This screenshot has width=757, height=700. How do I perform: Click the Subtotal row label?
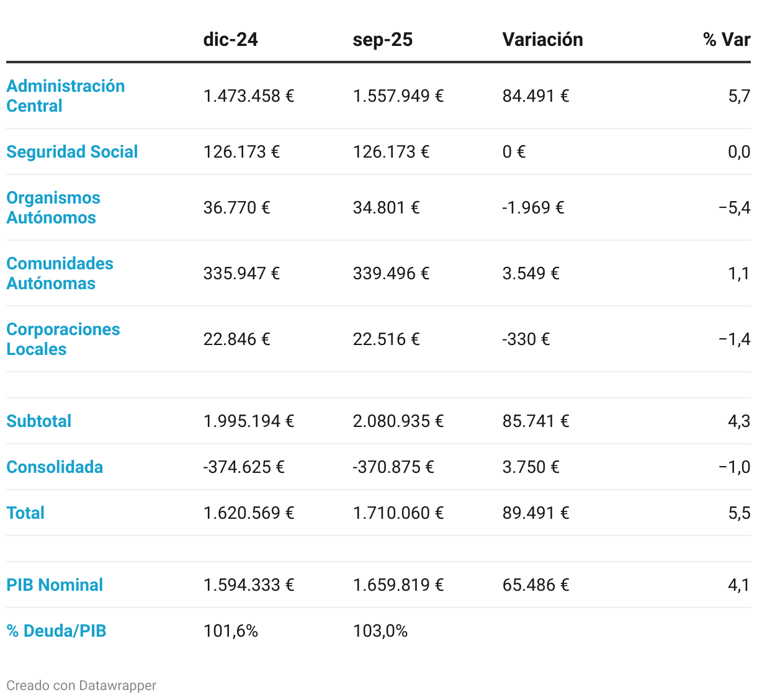click(x=38, y=421)
